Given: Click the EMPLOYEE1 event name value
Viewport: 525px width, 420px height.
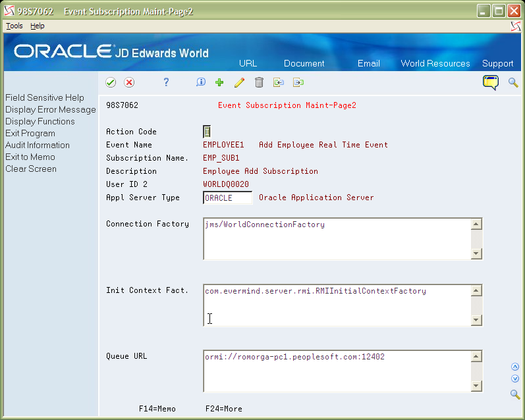Looking at the screenshot, I should pyautogui.click(x=223, y=145).
